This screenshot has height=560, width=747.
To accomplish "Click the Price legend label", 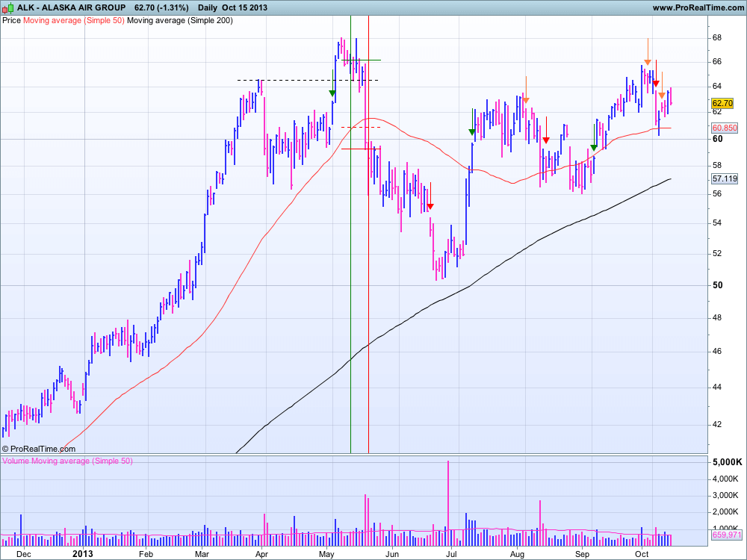I will click(11, 20).
